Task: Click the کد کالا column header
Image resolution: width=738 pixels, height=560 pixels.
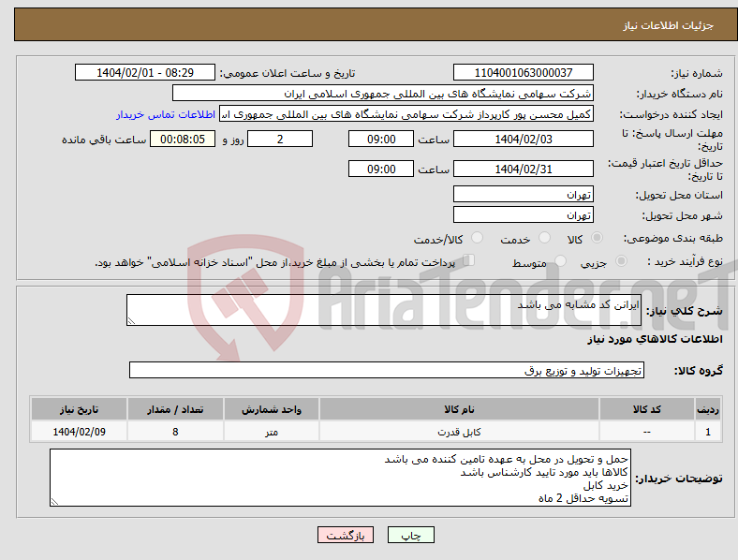Action: pyautogui.click(x=647, y=409)
